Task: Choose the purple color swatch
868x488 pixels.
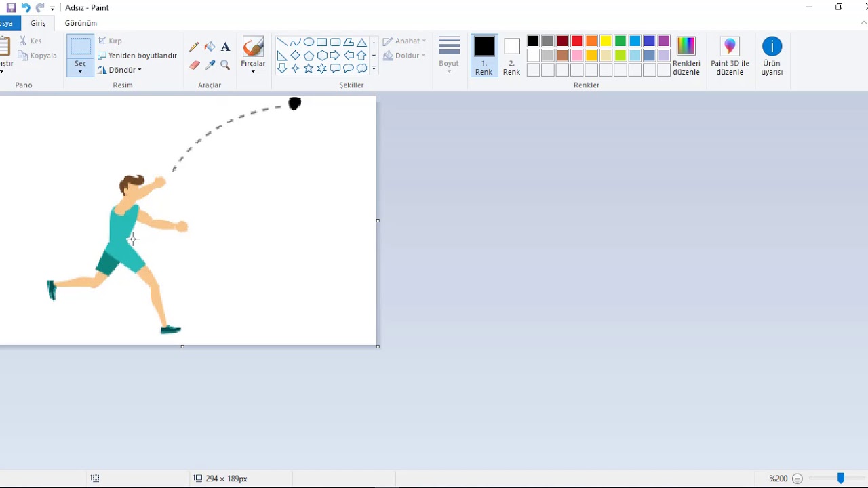Action: [664, 41]
